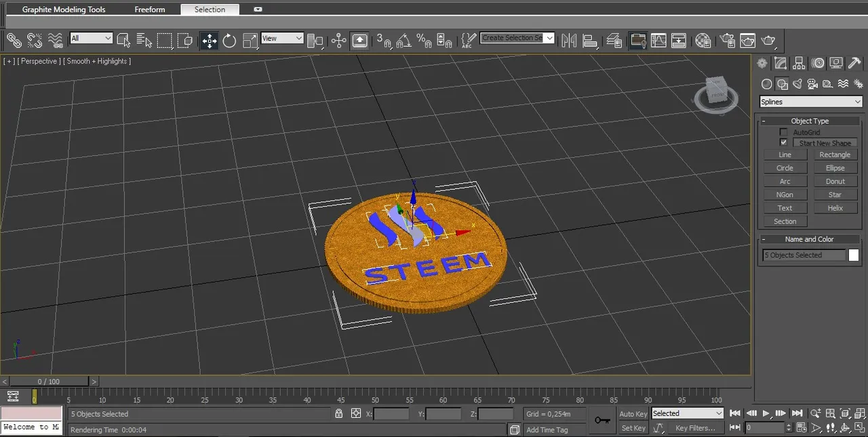Toggle Keyboard Shortcut Override icon
The image size is (868, 437).
(x=359, y=41)
